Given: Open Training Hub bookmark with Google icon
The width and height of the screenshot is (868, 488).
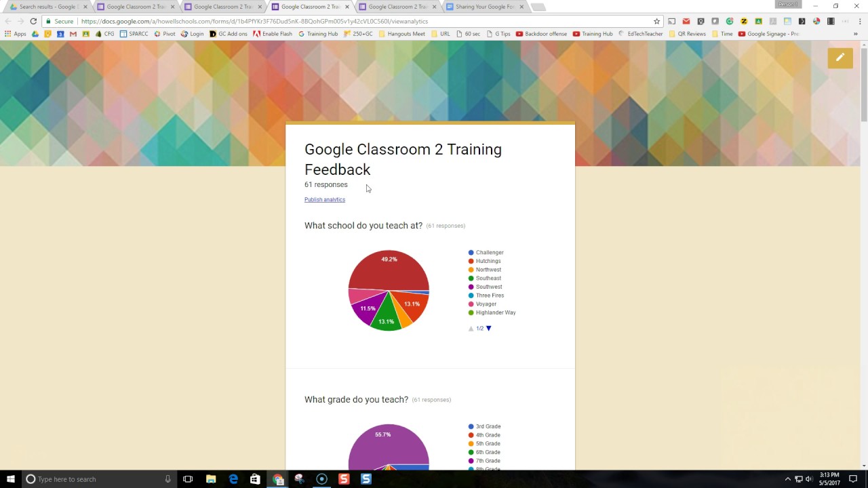Looking at the screenshot, I should pos(318,34).
